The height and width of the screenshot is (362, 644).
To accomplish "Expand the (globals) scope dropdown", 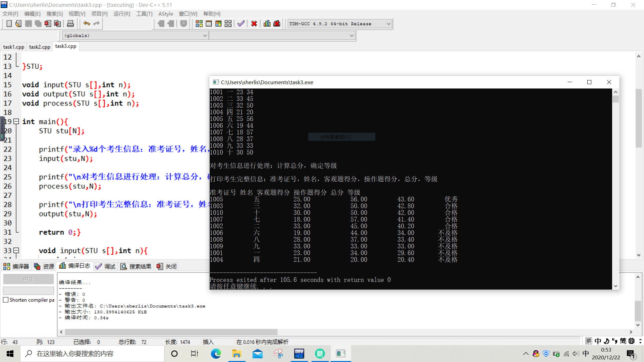I will click(x=205, y=36).
